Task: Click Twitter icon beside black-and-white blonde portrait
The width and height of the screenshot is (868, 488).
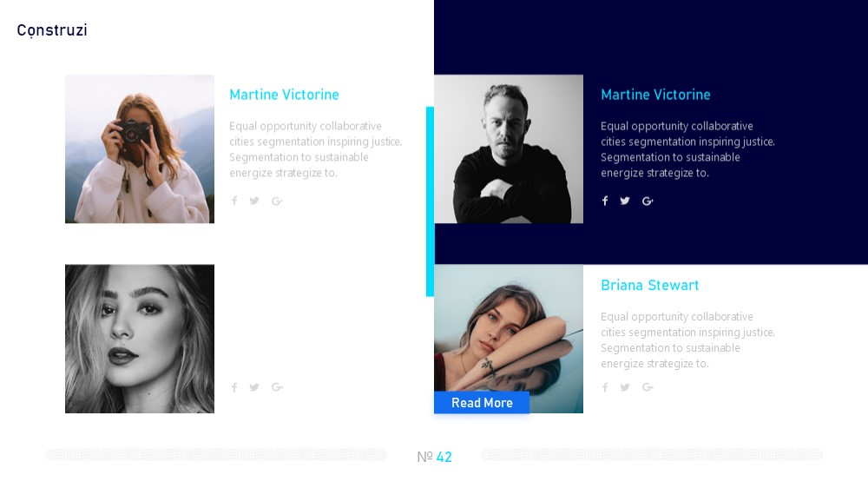Action: coord(254,387)
